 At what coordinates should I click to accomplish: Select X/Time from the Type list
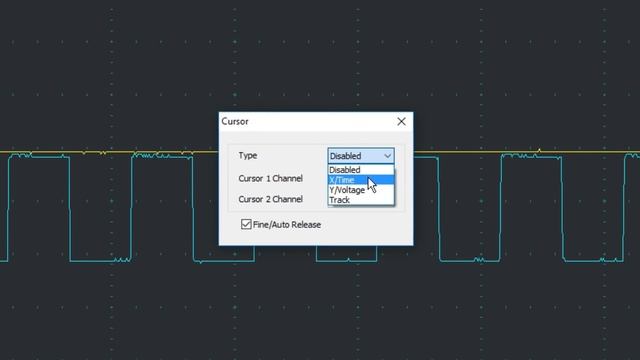(361, 180)
